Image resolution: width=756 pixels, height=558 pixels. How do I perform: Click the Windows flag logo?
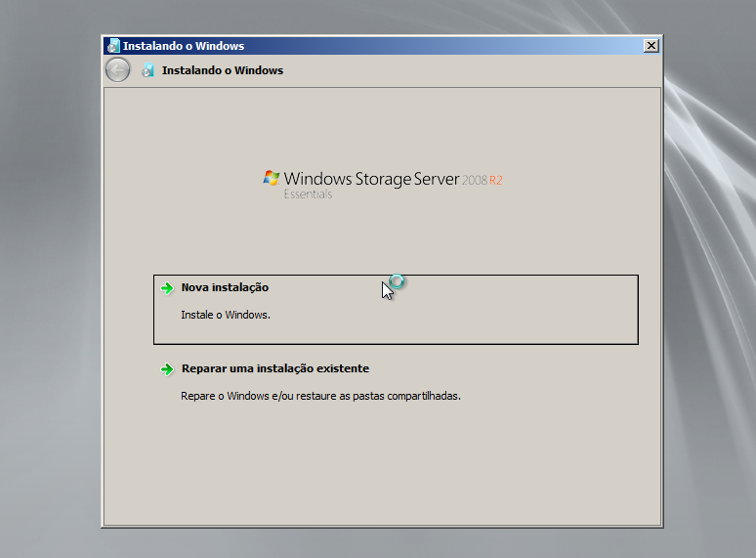(x=271, y=178)
